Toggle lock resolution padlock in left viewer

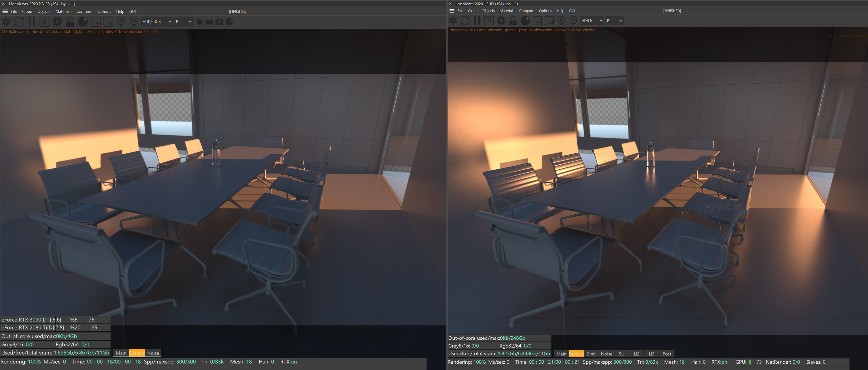(x=70, y=22)
